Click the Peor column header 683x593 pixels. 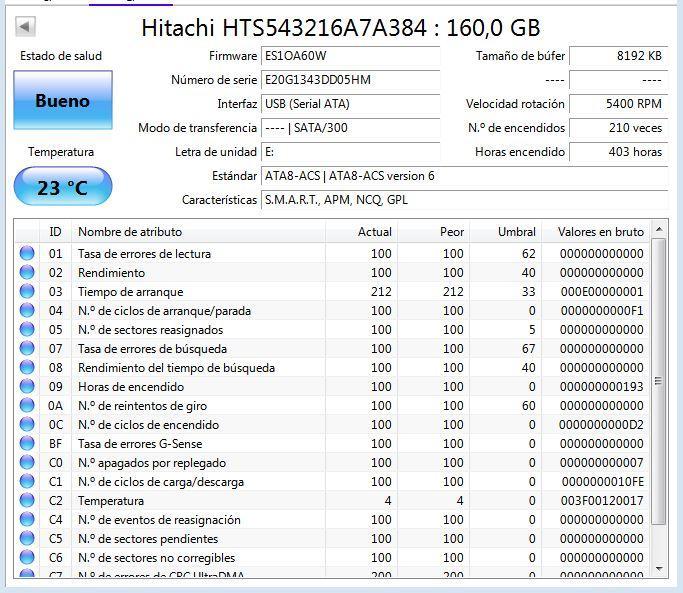433,232
